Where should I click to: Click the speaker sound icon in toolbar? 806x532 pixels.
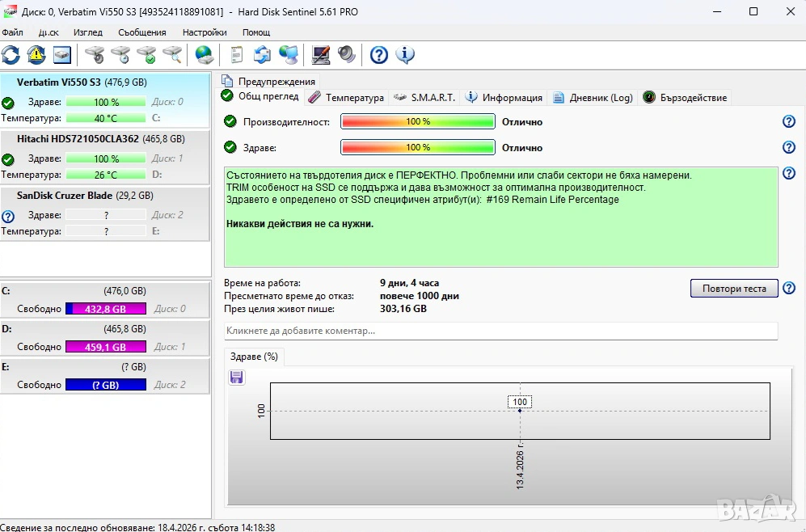click(347, 55)
